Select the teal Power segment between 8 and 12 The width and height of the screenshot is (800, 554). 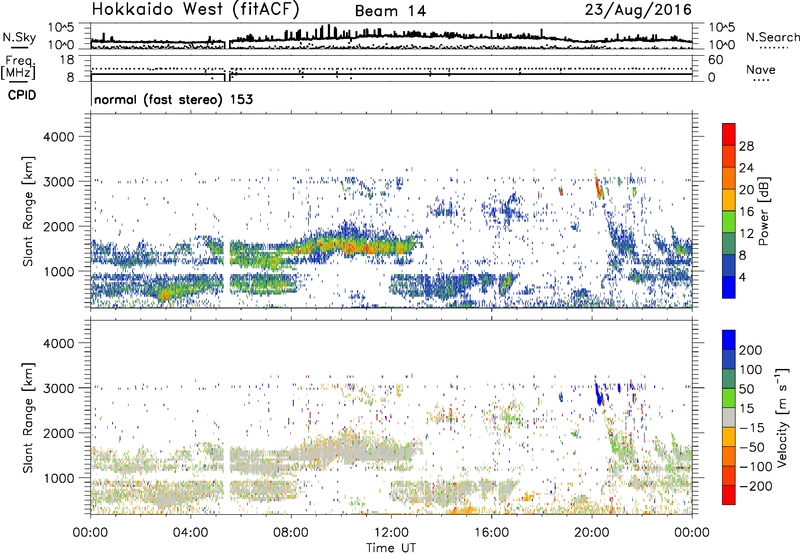coord(729,243)
